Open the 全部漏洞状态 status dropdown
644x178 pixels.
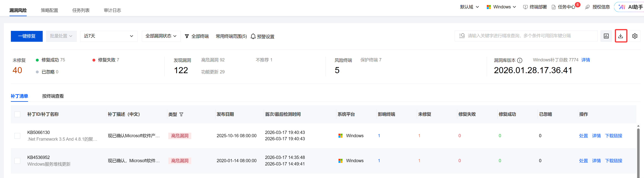tap(161, 36)
